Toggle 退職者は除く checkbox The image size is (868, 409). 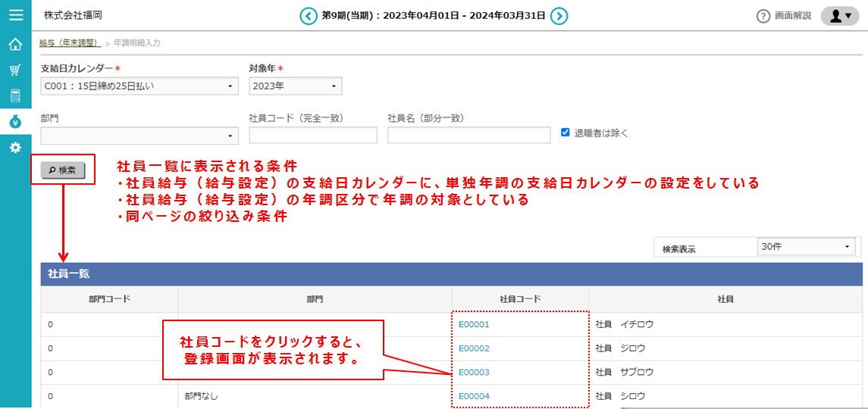pyautogui.click(x=566, y=133)
